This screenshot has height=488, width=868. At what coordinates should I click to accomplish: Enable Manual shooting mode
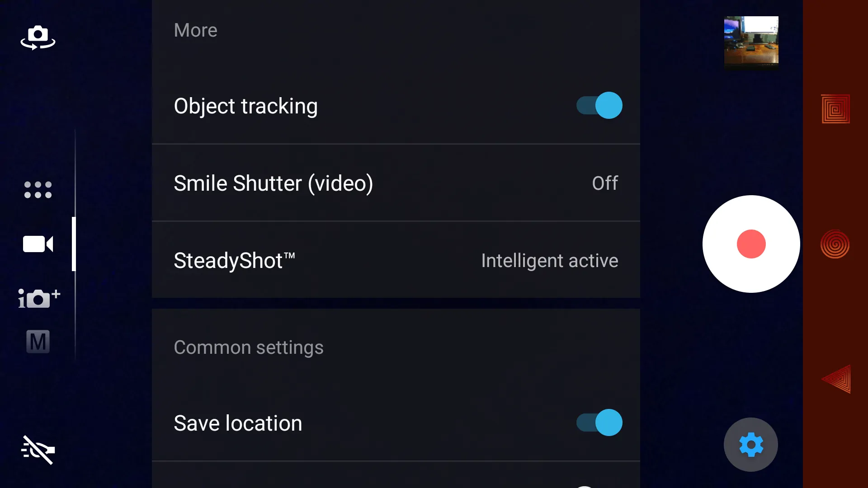coord(37,341)
